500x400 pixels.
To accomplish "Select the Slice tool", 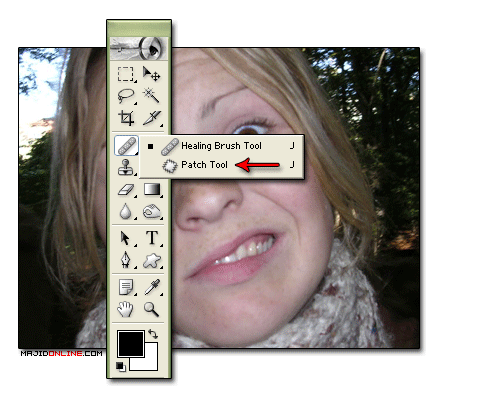I will click(152, 118).
